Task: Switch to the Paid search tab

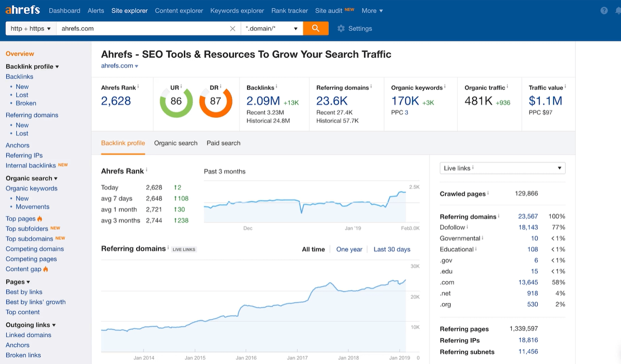Action: point(223,143)
